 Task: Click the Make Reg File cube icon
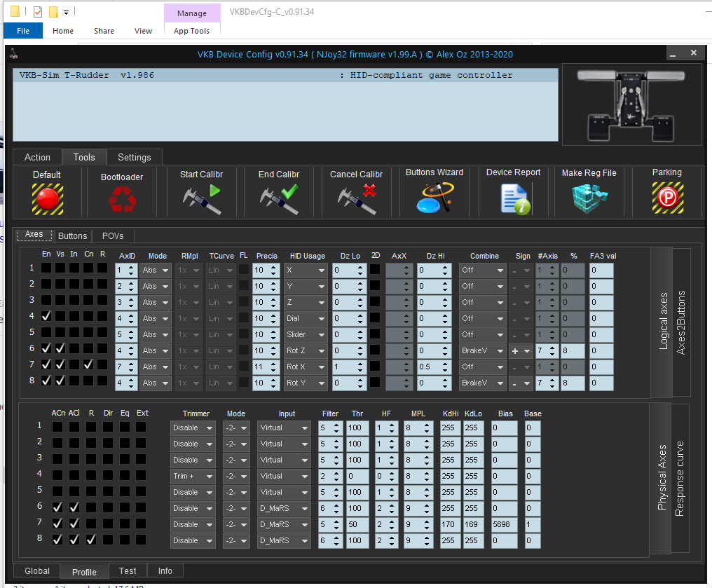[589, 199]
